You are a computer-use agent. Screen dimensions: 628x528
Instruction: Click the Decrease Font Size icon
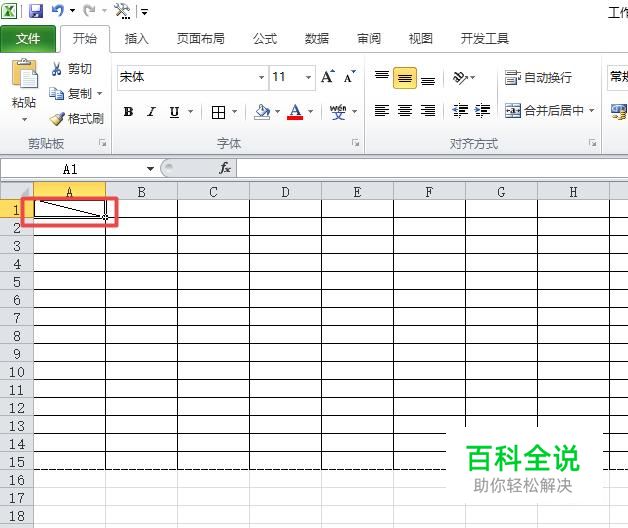coord(349,77)
